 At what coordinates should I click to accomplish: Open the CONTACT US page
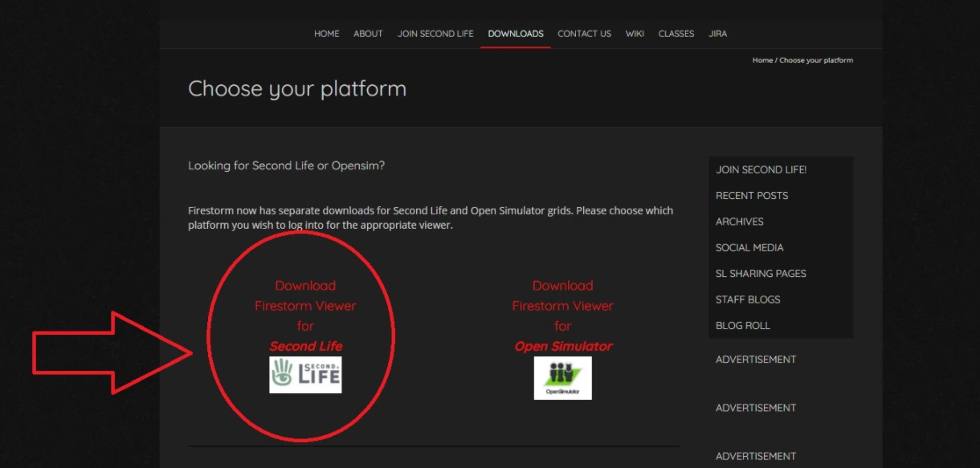584,34
